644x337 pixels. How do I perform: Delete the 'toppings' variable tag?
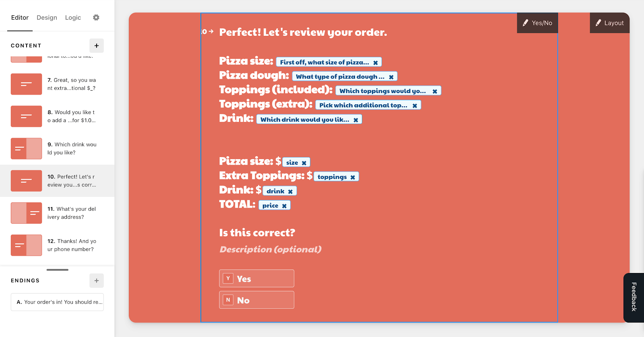click(353, 177)
